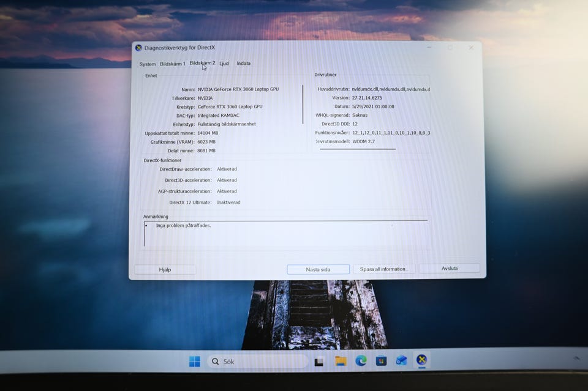Open the Ljud tab
Screen dimensions: 588x391
click(224, 63)
